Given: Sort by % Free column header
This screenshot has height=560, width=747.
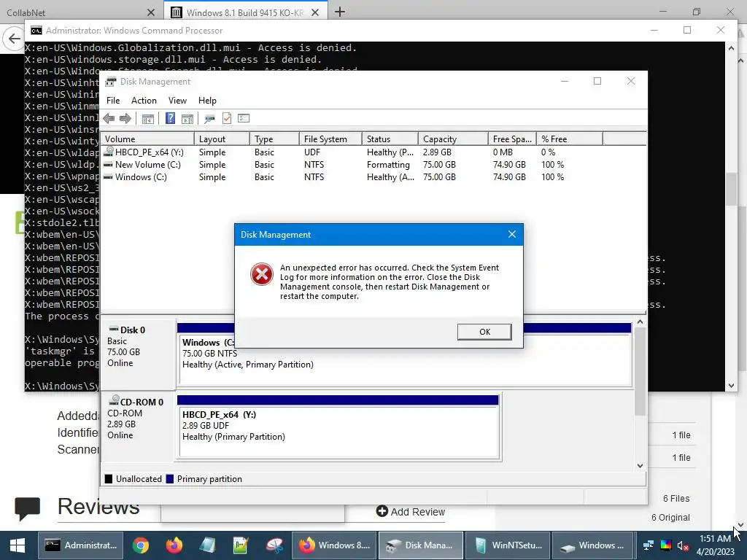Looking at the screenshot, I should pos(570,139).
